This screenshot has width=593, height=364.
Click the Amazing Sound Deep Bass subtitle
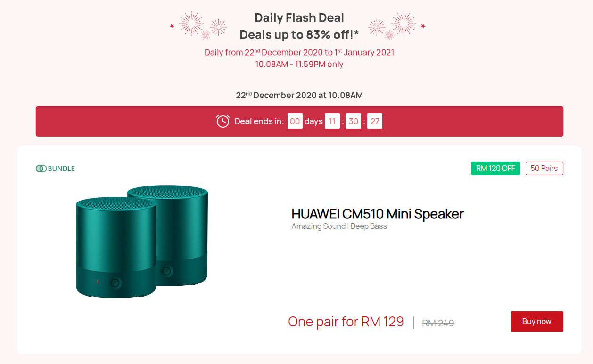pos(339,226)
